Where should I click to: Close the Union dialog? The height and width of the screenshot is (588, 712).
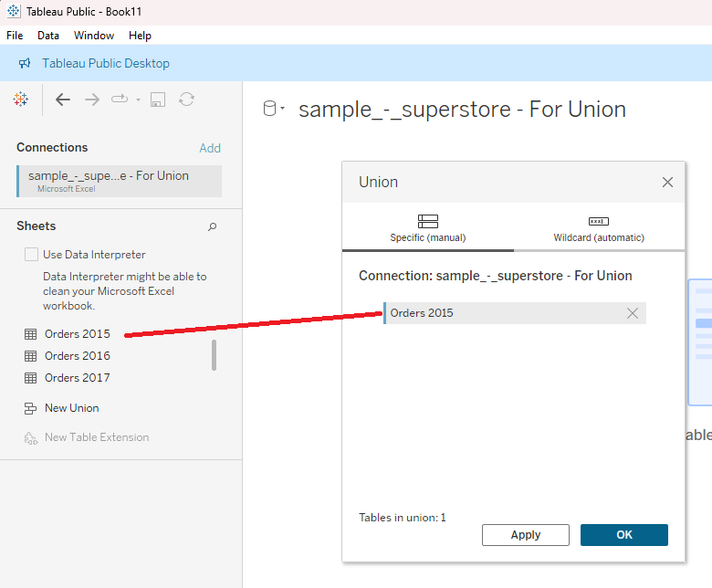[x=667, y=183]
